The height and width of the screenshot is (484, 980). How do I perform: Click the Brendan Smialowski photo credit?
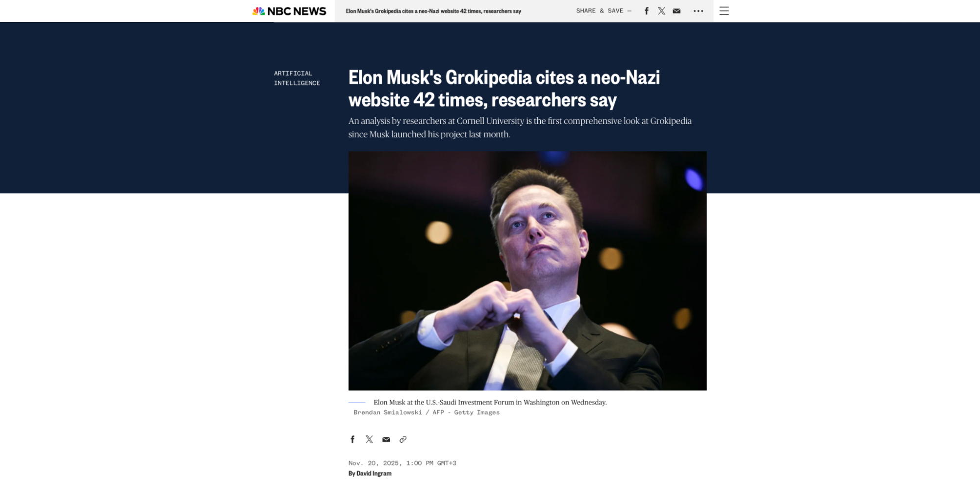pos(427,412)
